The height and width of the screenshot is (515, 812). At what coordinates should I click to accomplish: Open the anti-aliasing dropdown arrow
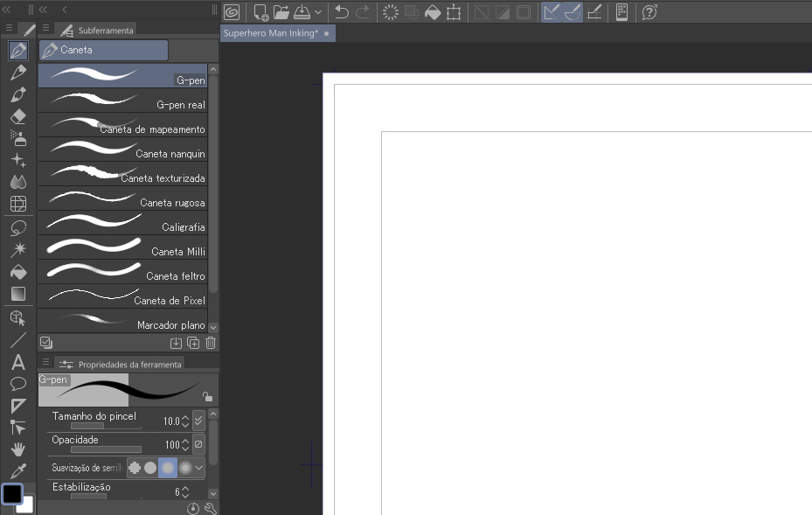click(199, 468)
